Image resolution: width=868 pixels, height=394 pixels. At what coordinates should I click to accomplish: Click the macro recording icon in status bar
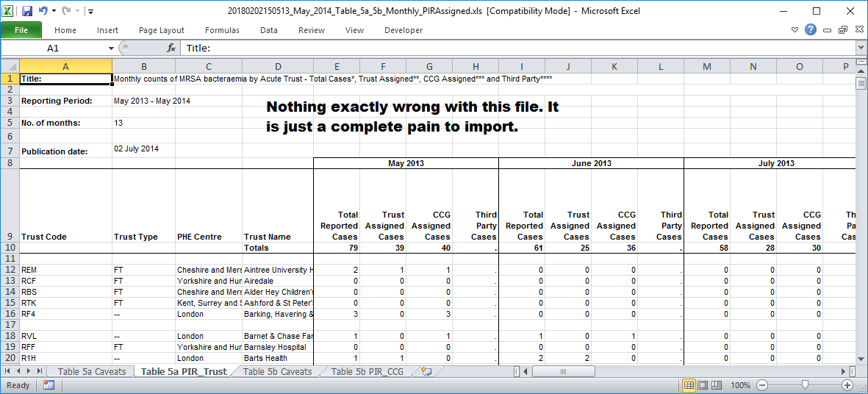49,385
